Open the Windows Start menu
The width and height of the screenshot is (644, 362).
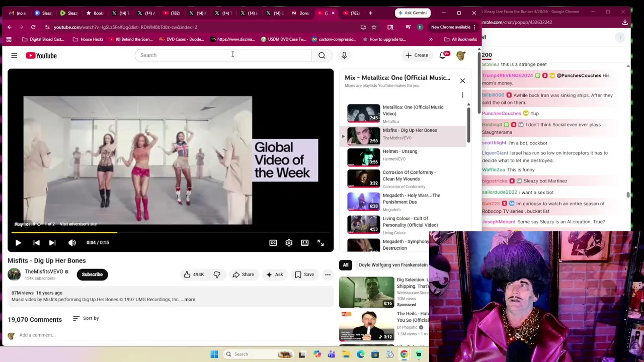[214, 354]
